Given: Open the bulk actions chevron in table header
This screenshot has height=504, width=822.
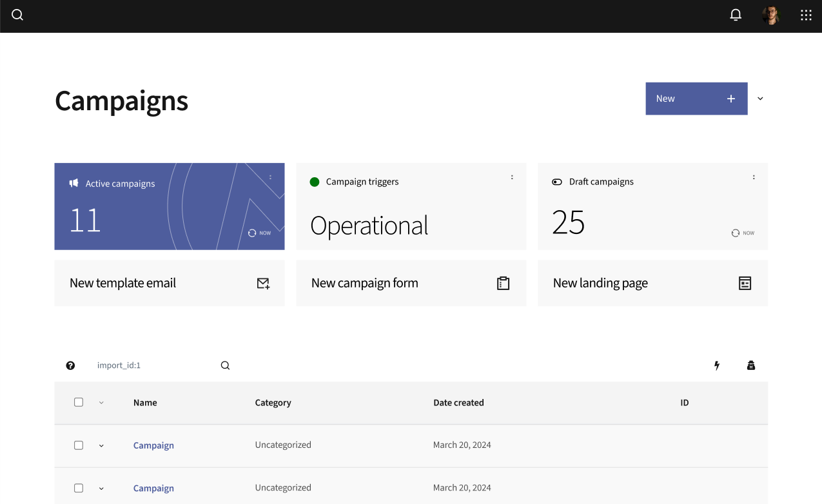Looking at the screenshot, I should coord(101,403).
